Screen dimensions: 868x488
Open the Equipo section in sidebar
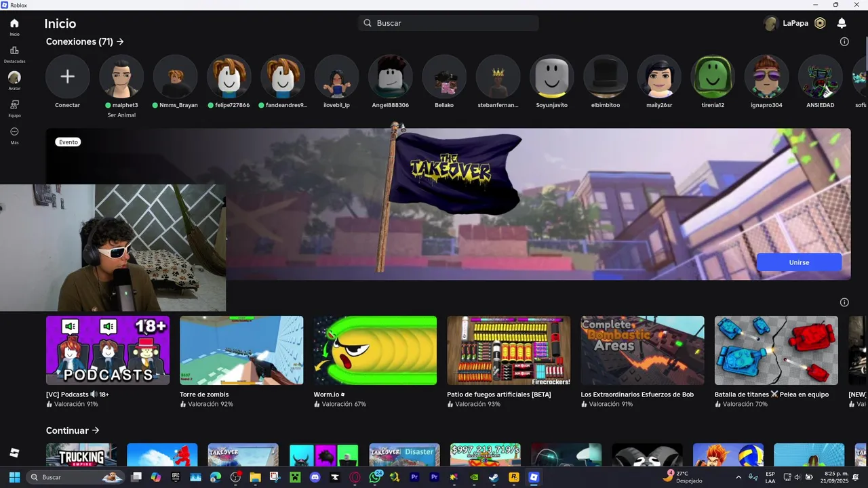(14, 108)
